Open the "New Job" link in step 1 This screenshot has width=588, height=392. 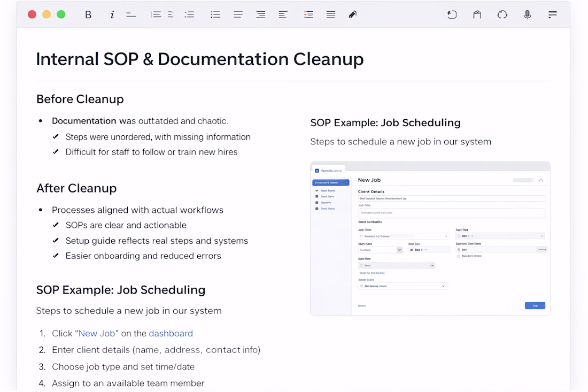point(97,333)
